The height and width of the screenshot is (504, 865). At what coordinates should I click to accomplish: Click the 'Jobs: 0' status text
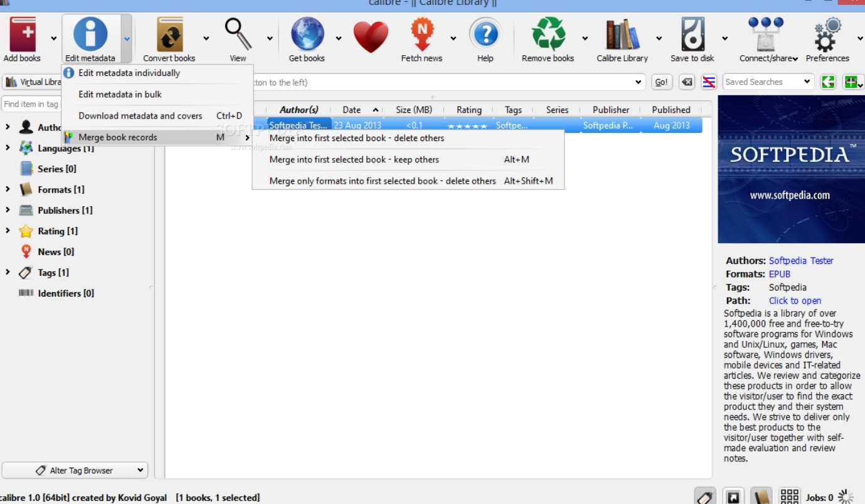coord(820,498)
